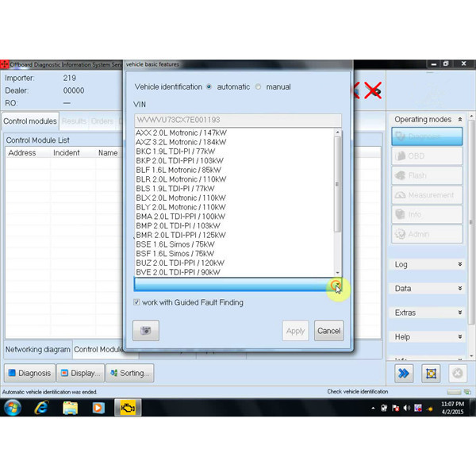Viewport: 476px width, 476px height.
Task: Click the volume speaker tray icon
Action: pyautogui.click(x=406, y=409)
